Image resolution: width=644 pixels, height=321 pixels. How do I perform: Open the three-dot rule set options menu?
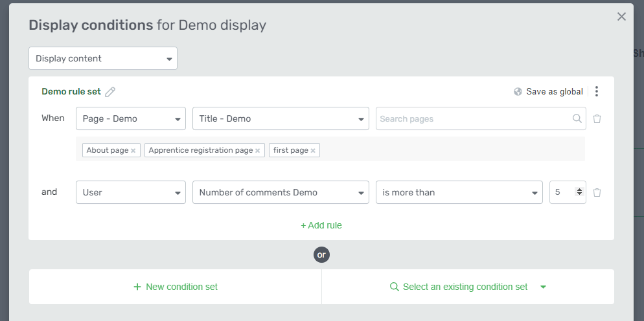point(597,92)
